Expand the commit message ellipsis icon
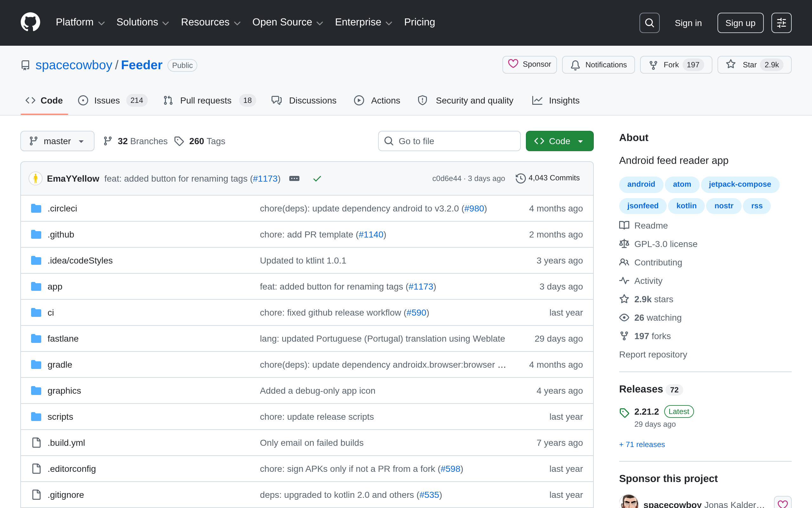Viewport: 812px width, 508px height. coord(294,178)
